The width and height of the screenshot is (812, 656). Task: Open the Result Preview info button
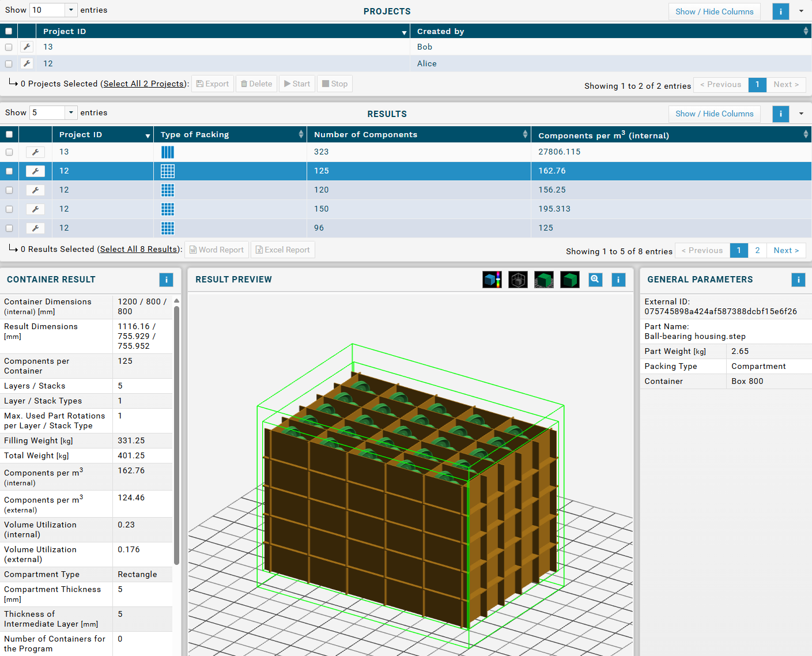pyautogui.click(x=618, y=280)
